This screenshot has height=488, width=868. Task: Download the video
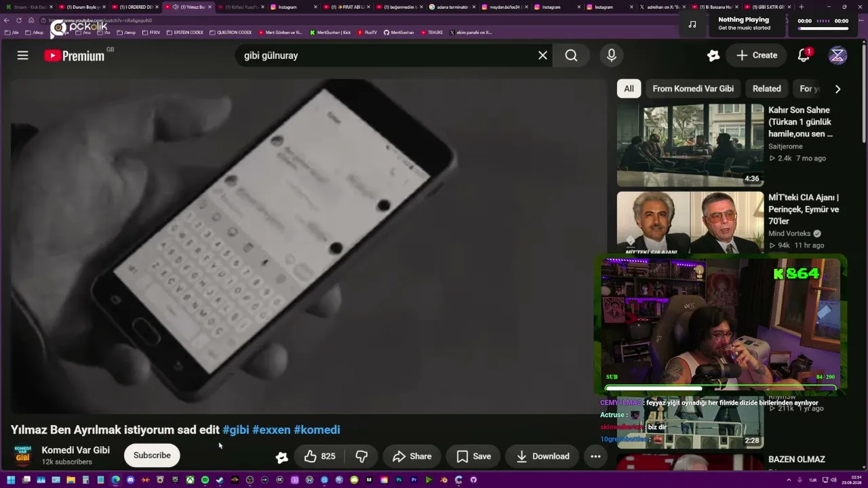542,457
